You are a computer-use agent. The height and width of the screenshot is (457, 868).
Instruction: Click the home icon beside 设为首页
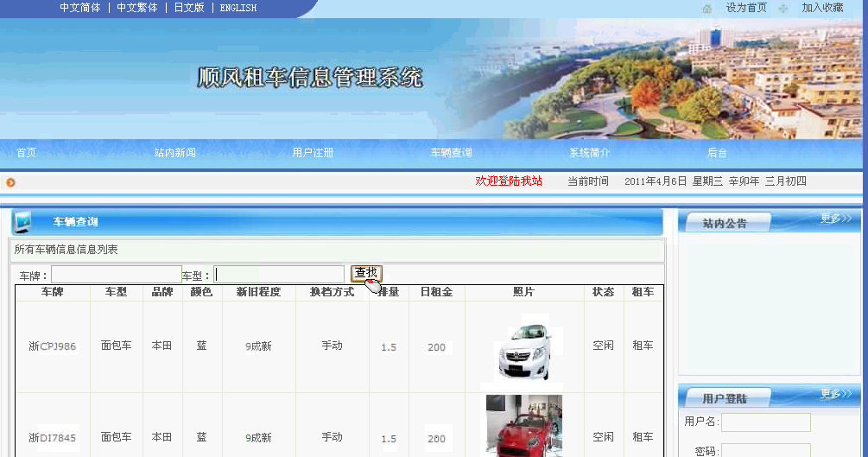click(706, 9)
